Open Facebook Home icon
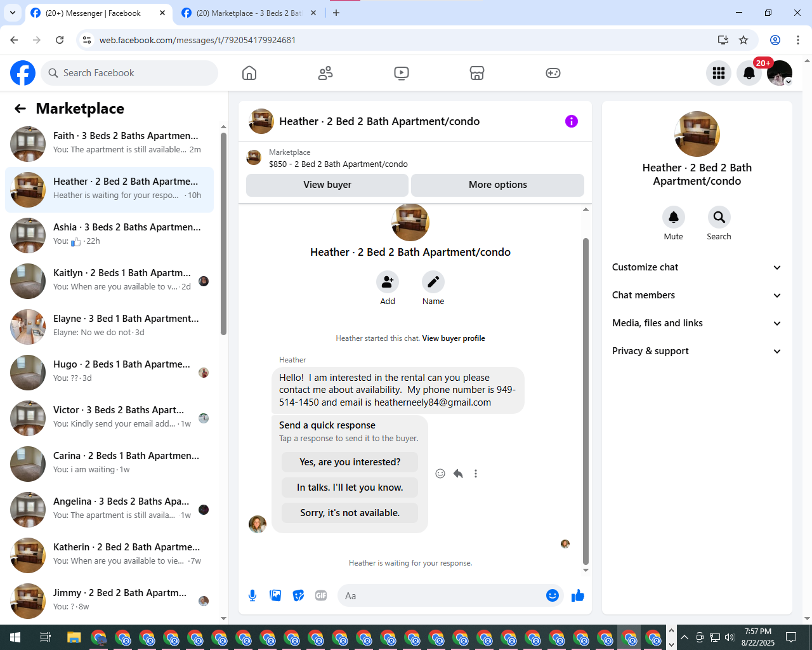 (x=249, y=73)
